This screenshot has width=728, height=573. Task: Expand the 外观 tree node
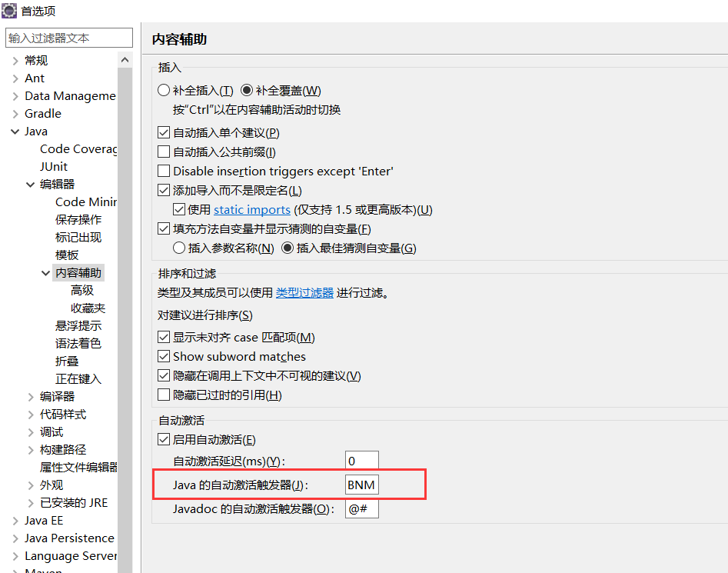[x=31, y=485]
